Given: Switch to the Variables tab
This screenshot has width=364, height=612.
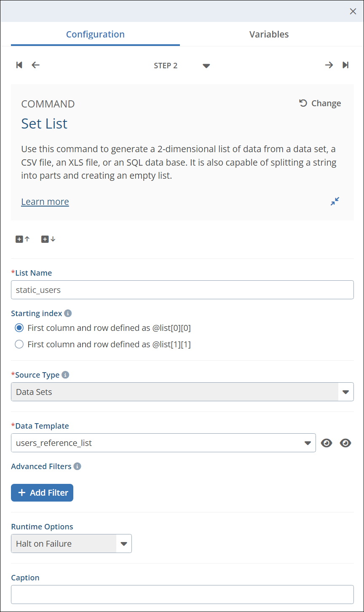Looking at the screenshot, I should tap(269, 35).
